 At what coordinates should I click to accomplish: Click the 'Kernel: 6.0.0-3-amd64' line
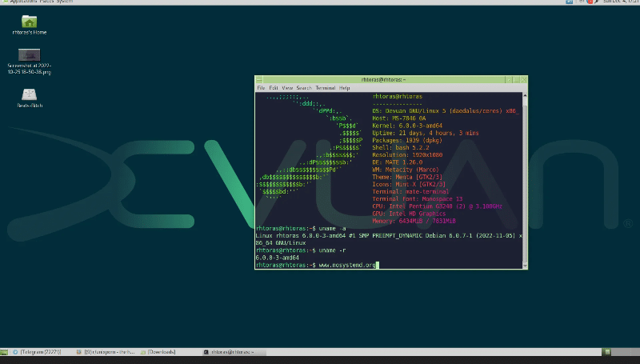407,126
